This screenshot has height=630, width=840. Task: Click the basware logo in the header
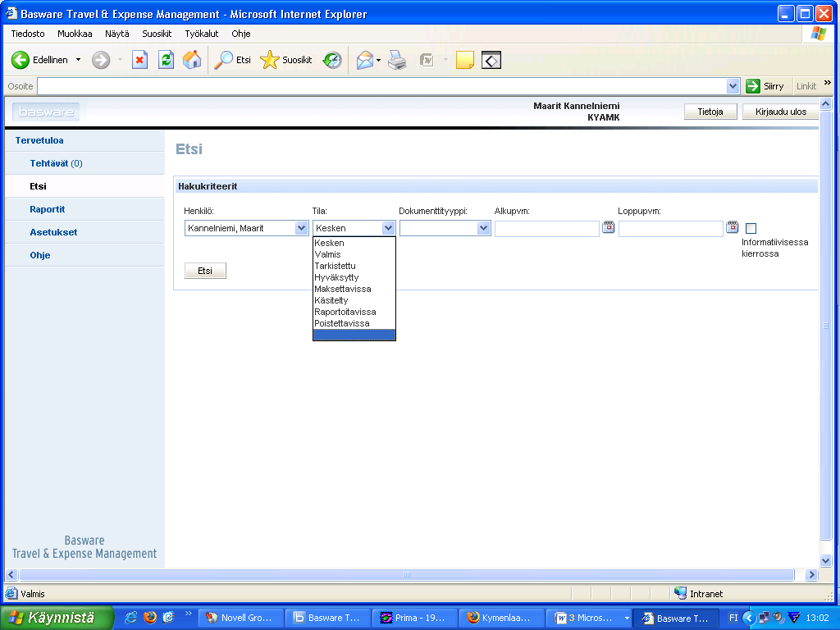coord(46,112)
